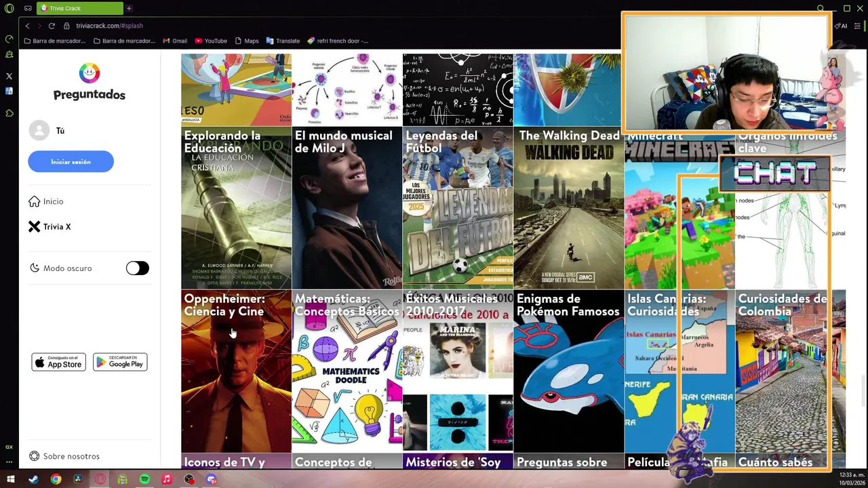
Task: Download from the App Store badge
Action: point(58,362)
